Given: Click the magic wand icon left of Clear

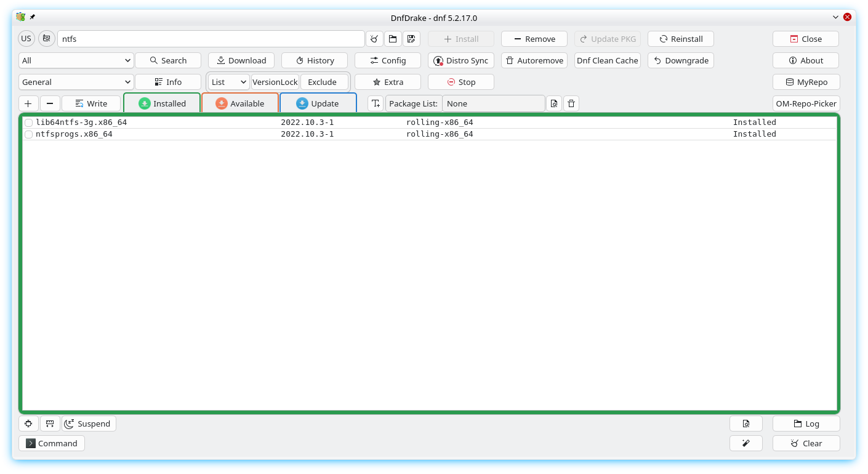Looking at the screenshot, I should (x=745, y=443).
